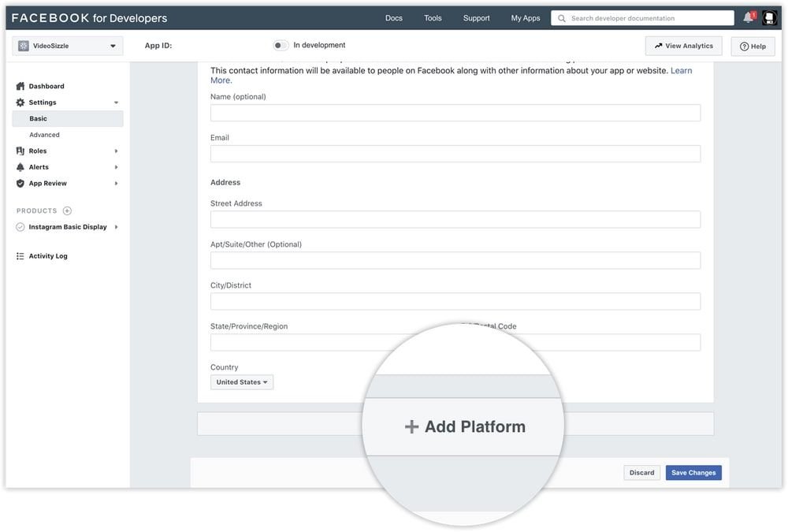Click the Instagram Basic Display checkmark icon
788x532 pixels.
tap(20, 227)
